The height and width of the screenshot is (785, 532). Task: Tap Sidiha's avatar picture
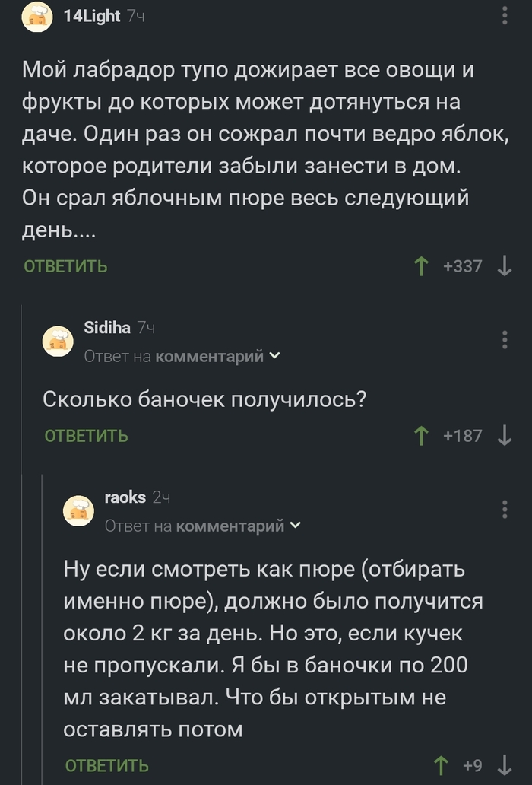(x=57, y=341)
